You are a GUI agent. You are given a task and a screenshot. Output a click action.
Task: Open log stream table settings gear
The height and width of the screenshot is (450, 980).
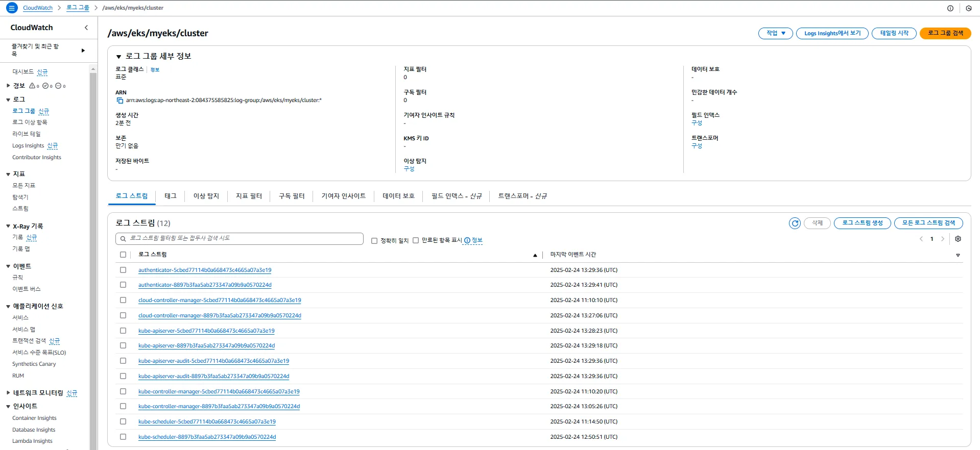(958, 239)
